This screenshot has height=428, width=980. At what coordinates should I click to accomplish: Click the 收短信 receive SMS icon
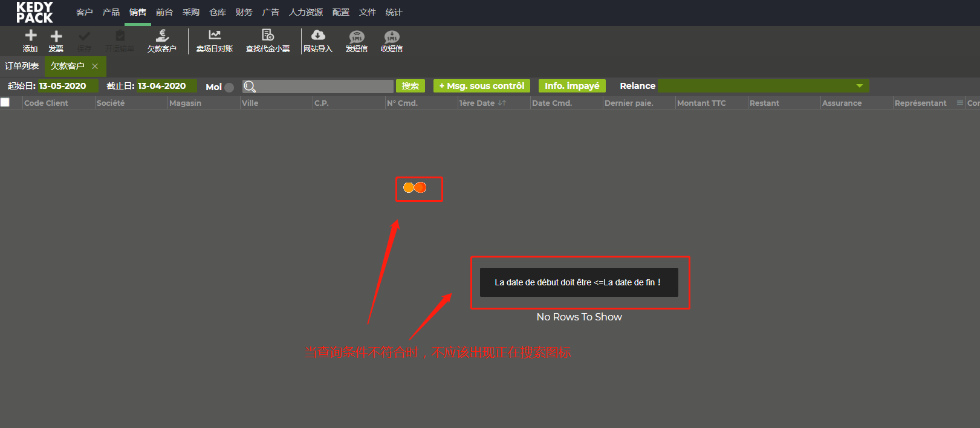pyautogui.click(x=392, y=37)
